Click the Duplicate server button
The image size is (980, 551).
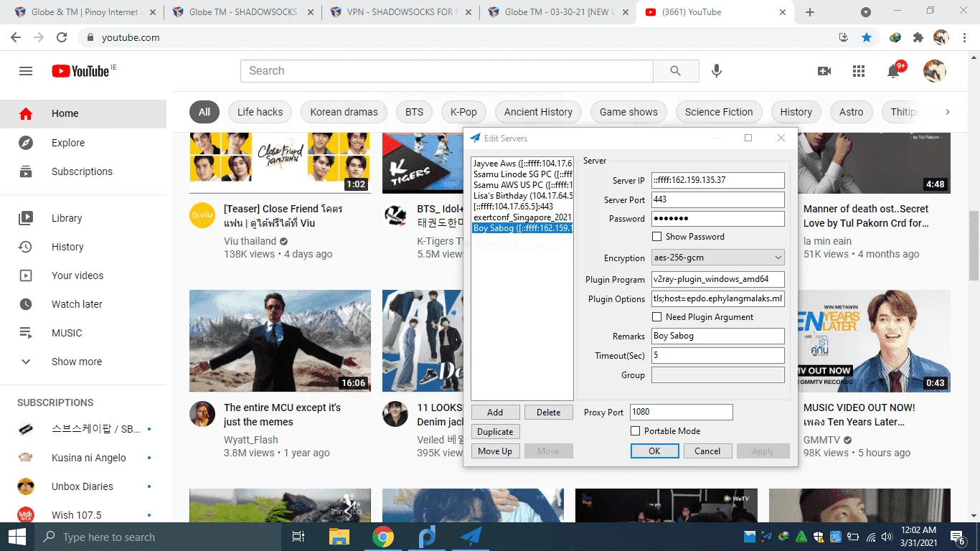tap(495, 432)
